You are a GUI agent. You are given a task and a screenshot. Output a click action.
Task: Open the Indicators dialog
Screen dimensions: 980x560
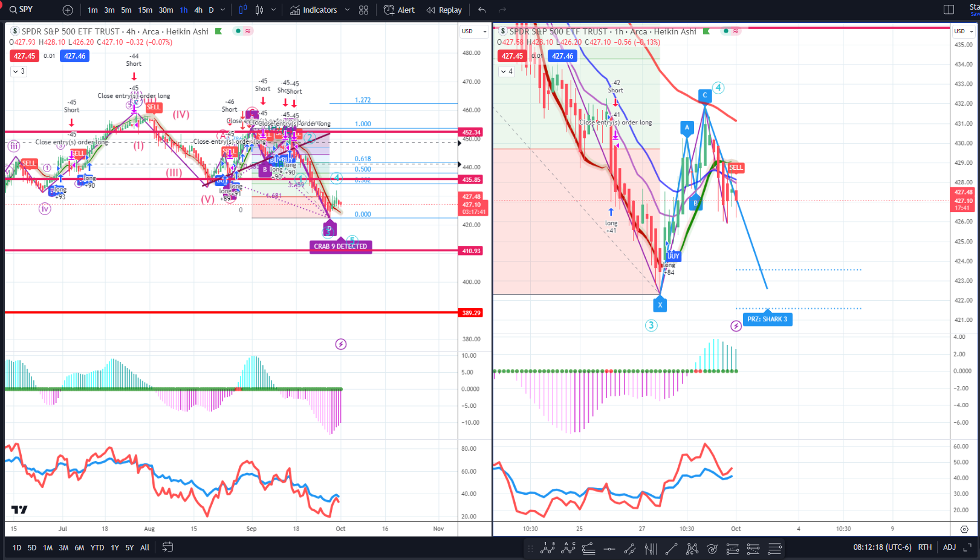click(314, 10)
